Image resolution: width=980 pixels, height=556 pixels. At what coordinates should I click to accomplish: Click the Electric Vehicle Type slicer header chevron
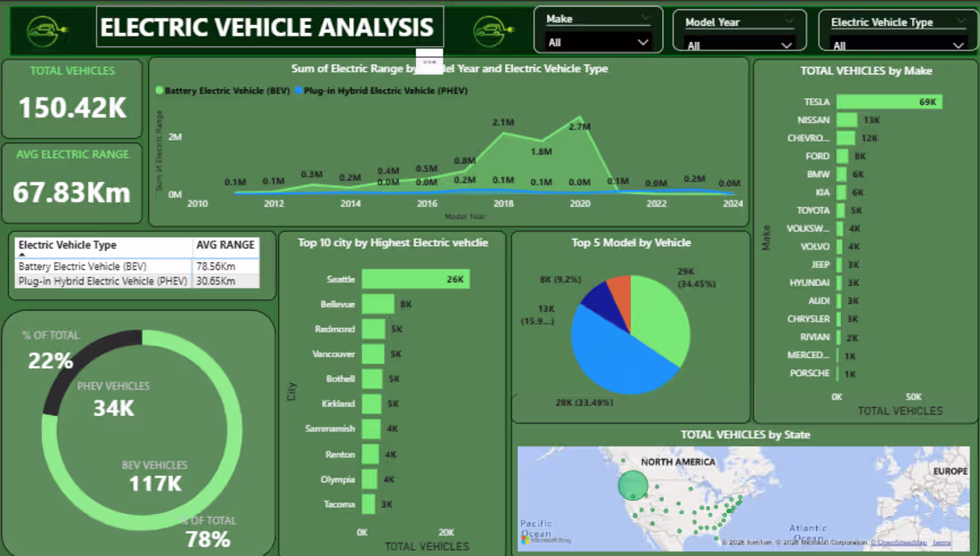pyautogui.click(x=960, y=21)
